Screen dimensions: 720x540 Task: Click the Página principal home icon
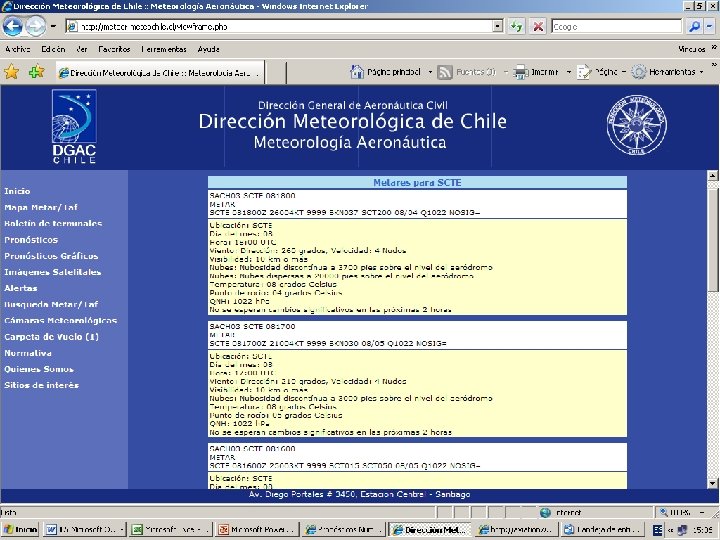357,72
